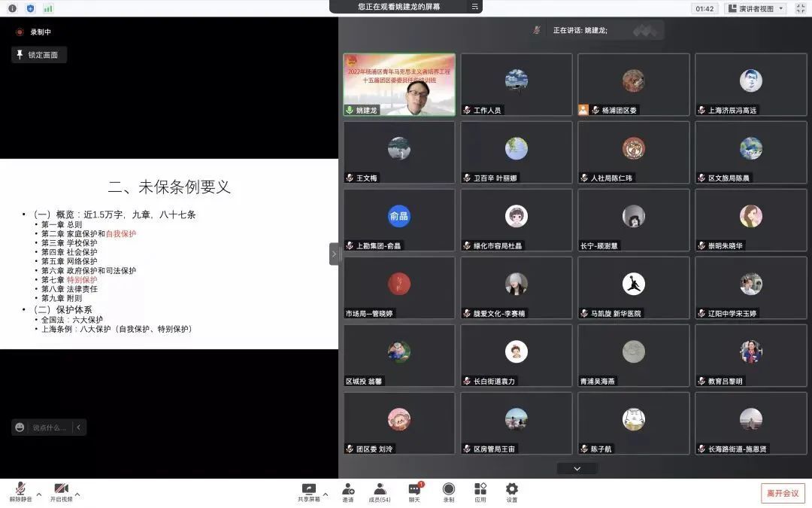Click the 卫百辛 叶丽娜 avatar

click(x=517, y=148)
